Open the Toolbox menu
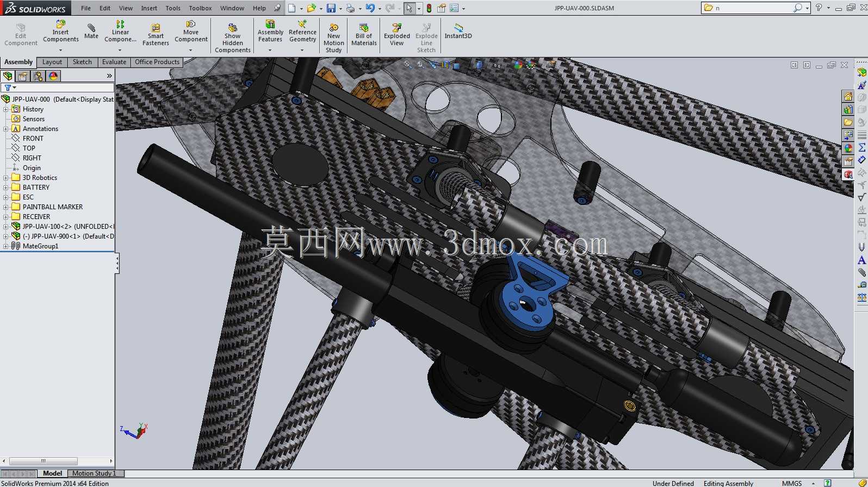This screenshot has height=487, width=868. [x=200, y=8]
